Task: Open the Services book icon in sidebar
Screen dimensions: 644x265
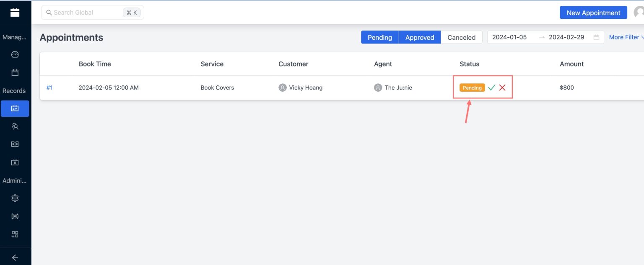Action: click(15, 144)
